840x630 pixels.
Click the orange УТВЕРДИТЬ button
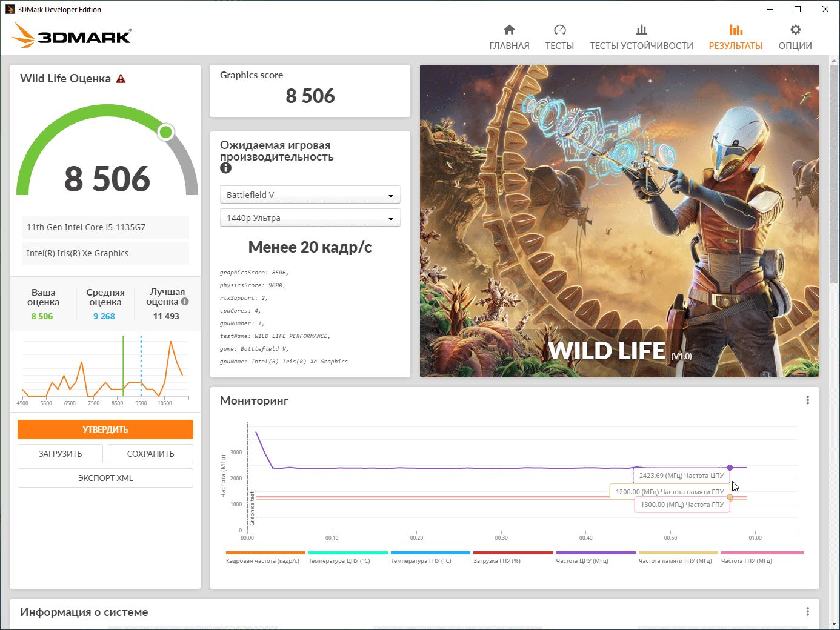105,429
